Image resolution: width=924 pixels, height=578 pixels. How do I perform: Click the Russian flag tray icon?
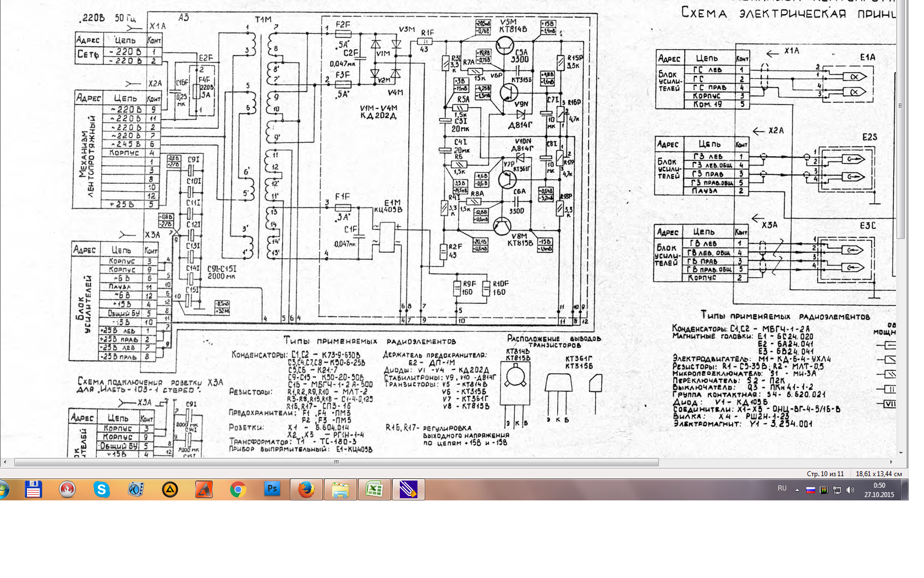810,490
